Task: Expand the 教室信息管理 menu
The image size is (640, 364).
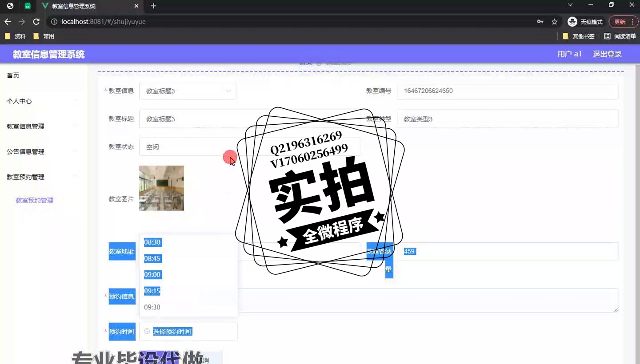Action: (44, 127)
